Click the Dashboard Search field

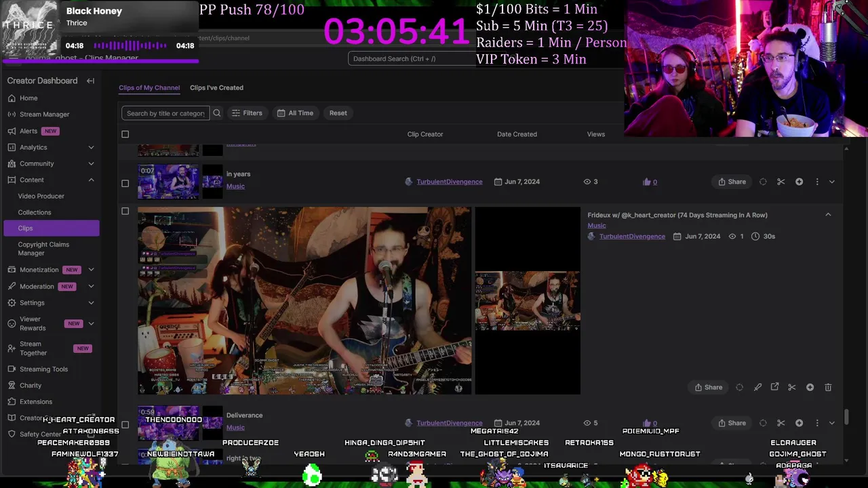(412, 58)
